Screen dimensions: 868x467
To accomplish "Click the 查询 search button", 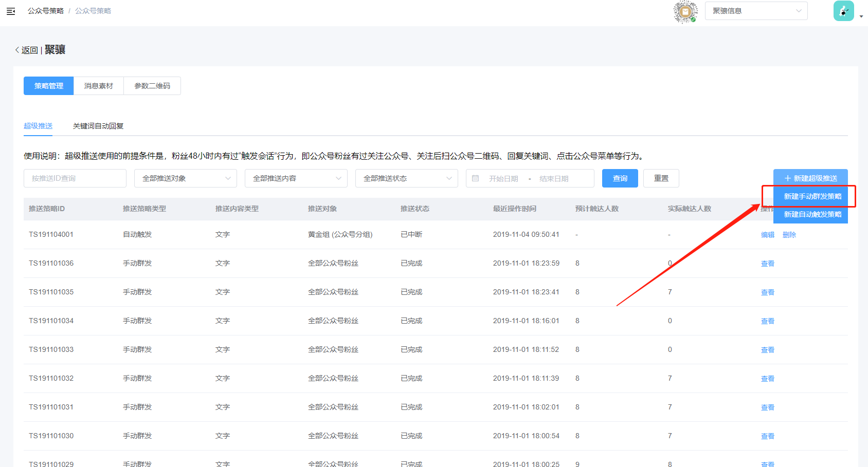I will point(620,178).
